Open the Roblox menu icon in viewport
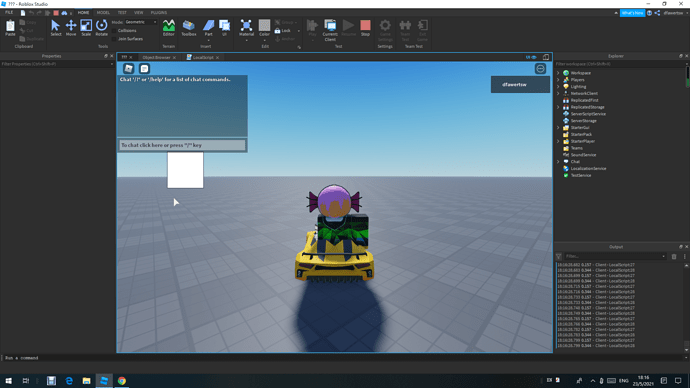 pos(128,68)
